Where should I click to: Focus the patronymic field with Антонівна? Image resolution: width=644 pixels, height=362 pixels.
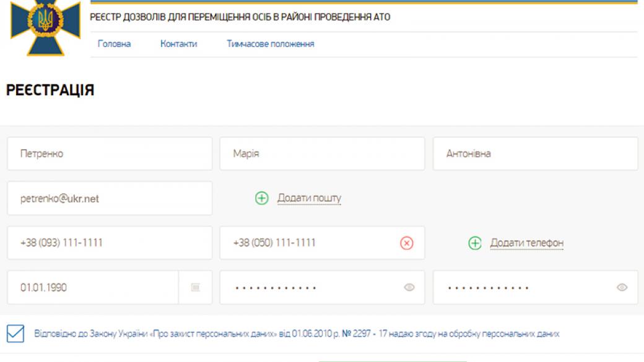click(535, 153)
